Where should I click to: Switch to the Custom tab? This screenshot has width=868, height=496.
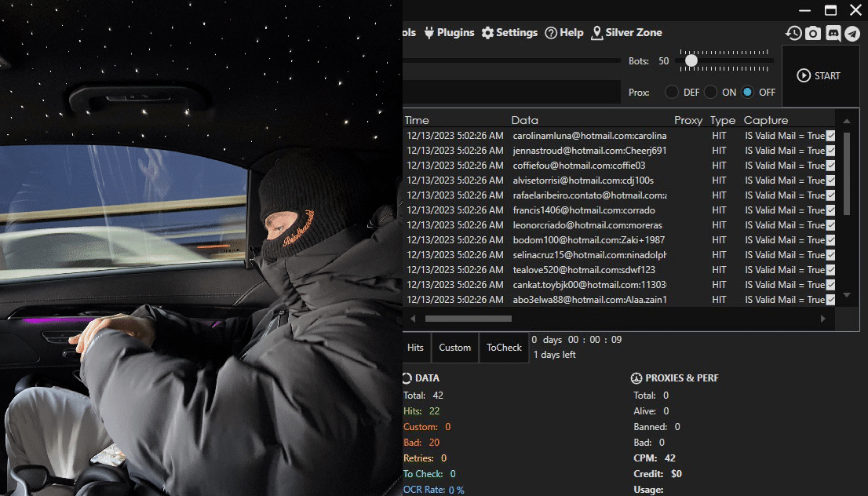coord(455,348)
